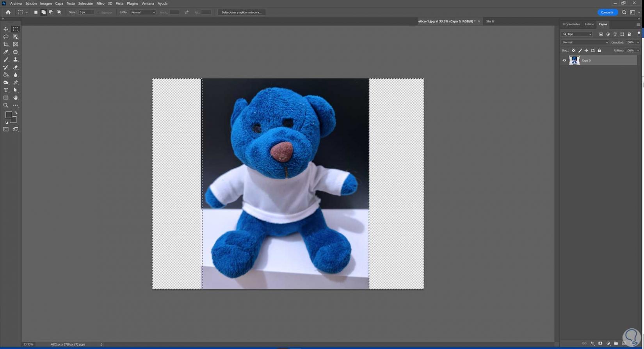Select the Clone Stamp tool
Image resolution: width=644 pixels, height=349 pixels.
pos(16,60)
